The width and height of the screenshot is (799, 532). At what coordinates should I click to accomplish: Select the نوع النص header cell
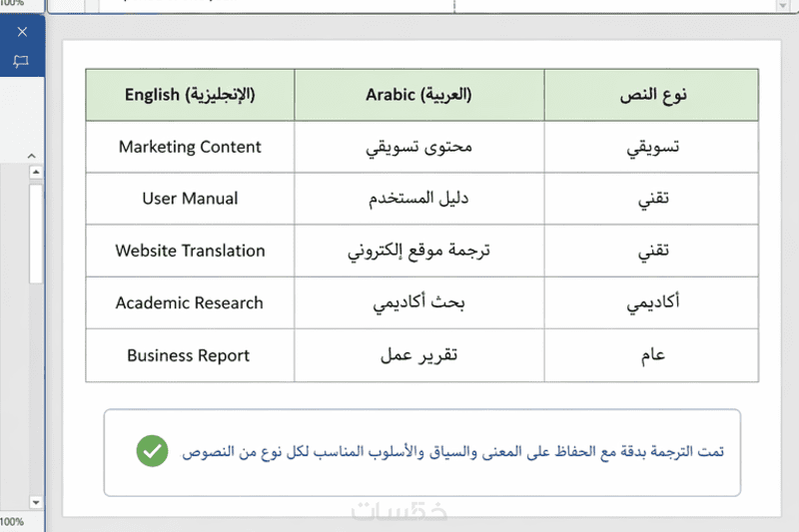click(x=651, y=95)
